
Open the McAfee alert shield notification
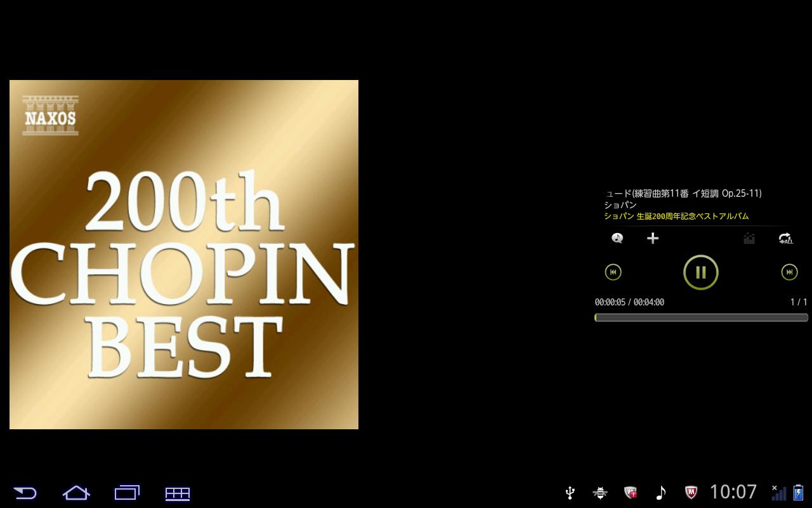click(x=630, y=493)
